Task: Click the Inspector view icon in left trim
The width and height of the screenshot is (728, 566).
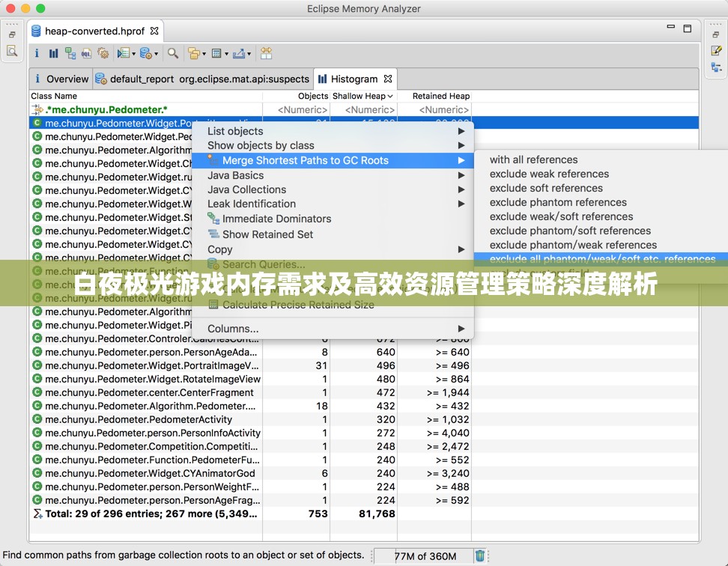Action: pos(12,51)
